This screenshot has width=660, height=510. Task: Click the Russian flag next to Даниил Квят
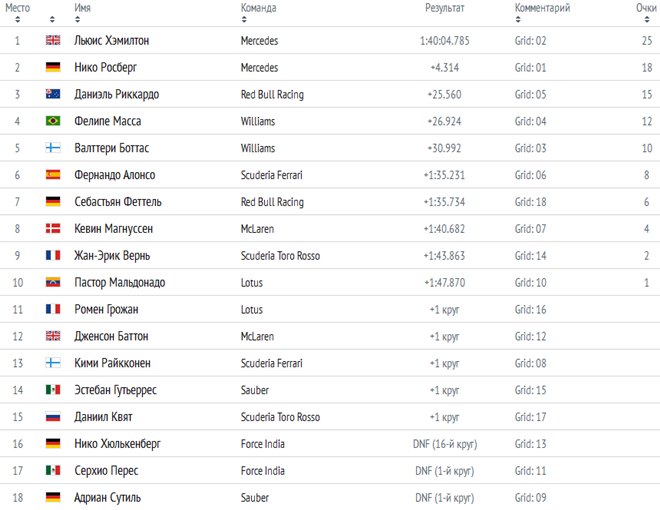(53, 417)
